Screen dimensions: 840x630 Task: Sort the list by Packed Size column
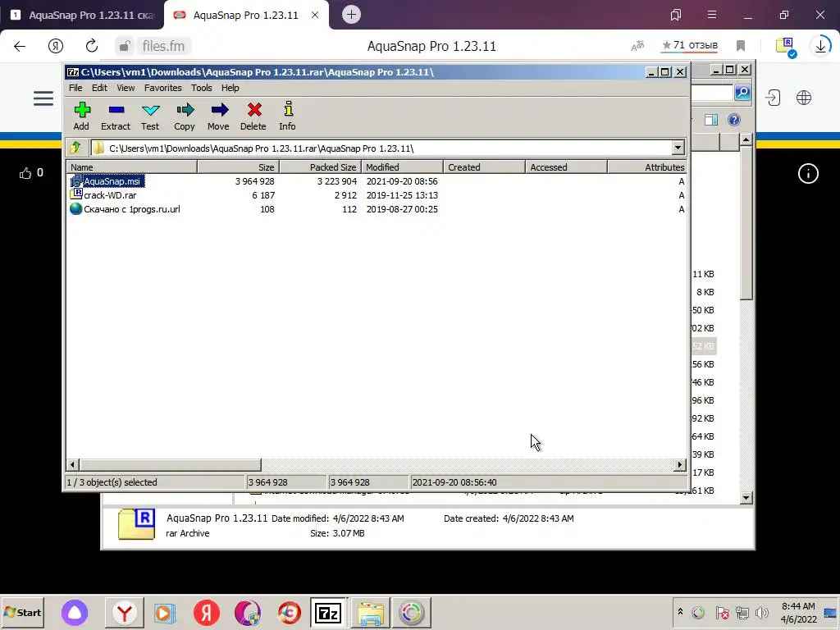321,167
